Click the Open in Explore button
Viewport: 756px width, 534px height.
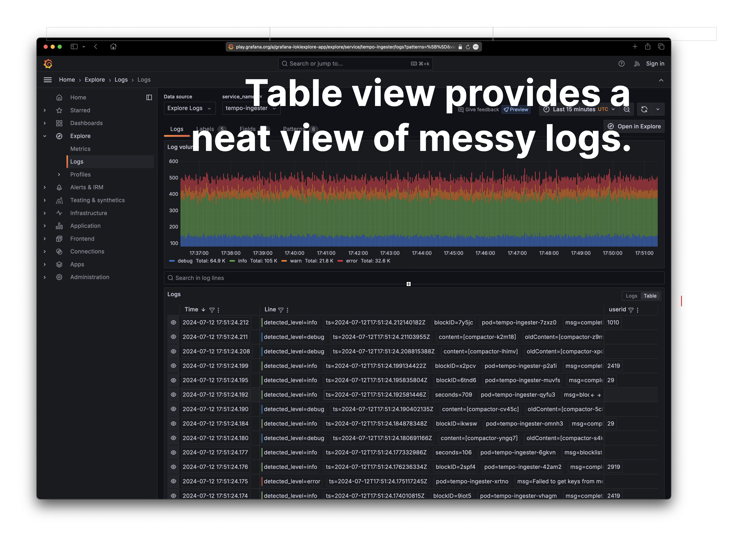(x=634, y=127)
